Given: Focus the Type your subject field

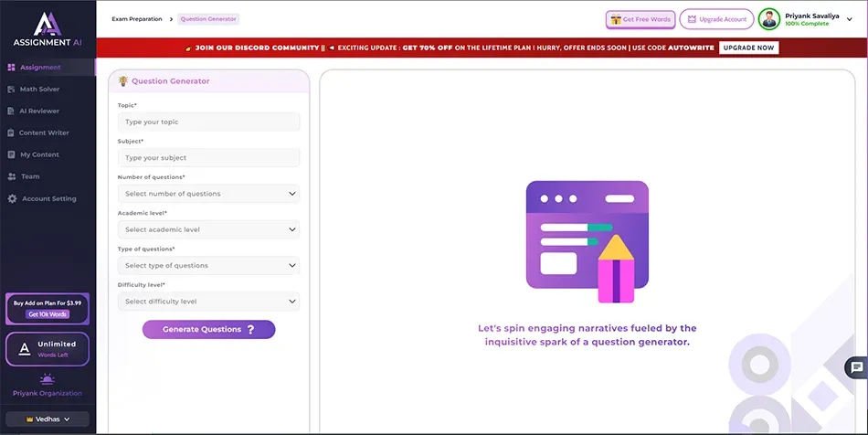Looking at the screenshot, I should (208, 158).
